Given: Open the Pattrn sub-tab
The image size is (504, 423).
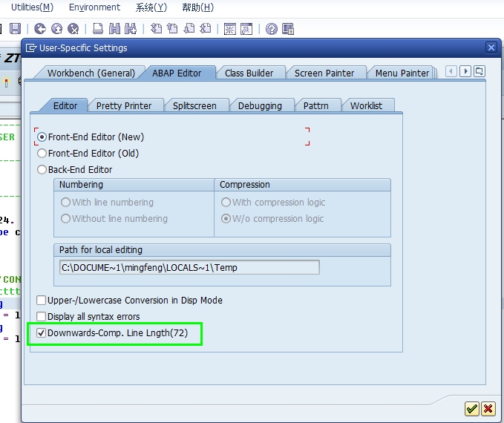Looking at the screenshot, I should 316,105.
